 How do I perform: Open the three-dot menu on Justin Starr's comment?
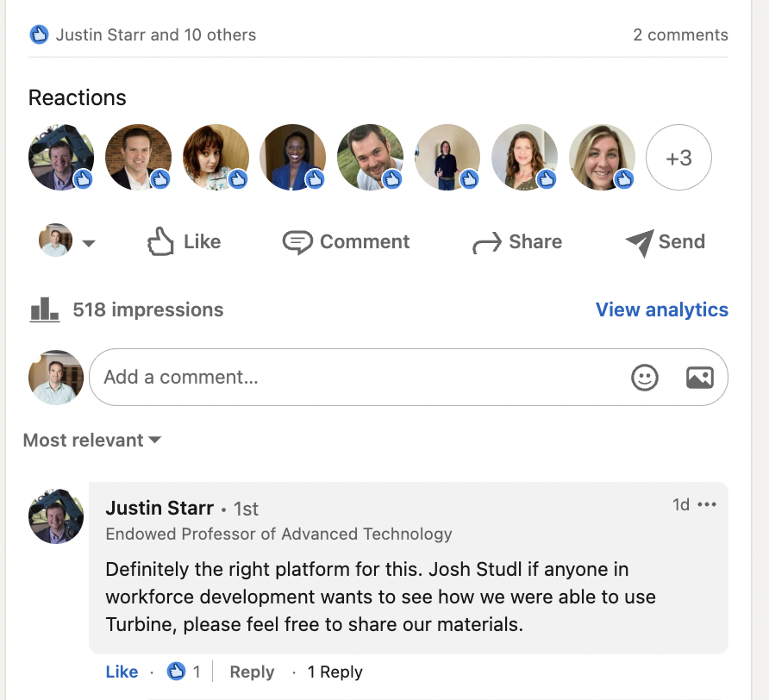coord(709,504)
